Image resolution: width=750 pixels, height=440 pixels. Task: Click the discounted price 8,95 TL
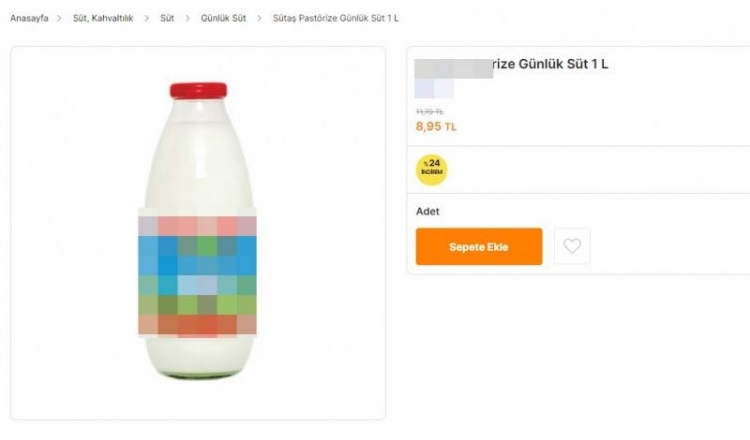[x=436, y=127]
